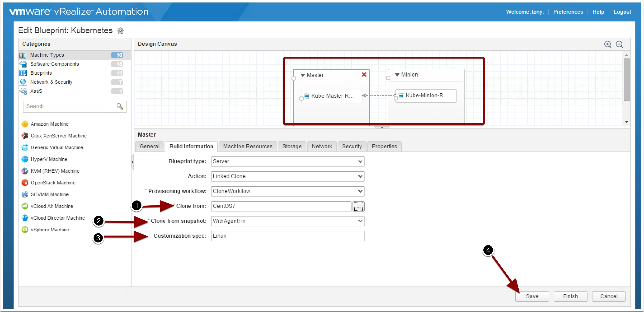
Task: Click the design canvas vertical scrollbar thumb
Action: coord(626,79)
